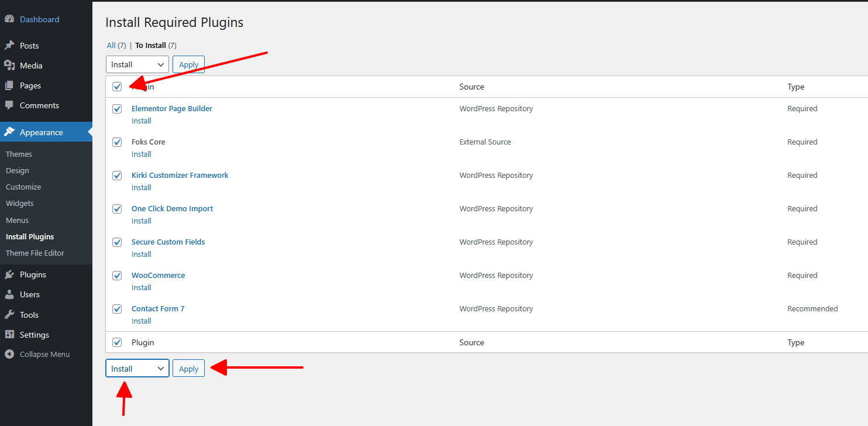868x426 pixels.
Task: Click the Settings sliders icon
Action: coord(9,335)
